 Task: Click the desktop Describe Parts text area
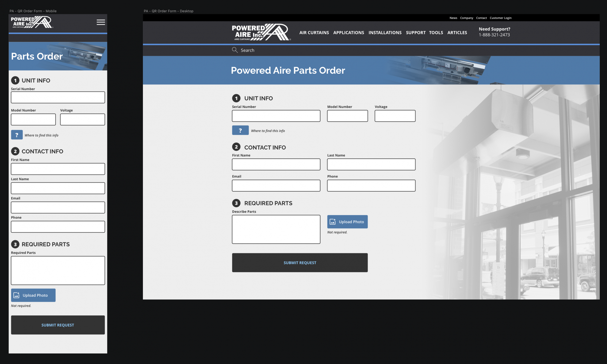pos(276,229)
